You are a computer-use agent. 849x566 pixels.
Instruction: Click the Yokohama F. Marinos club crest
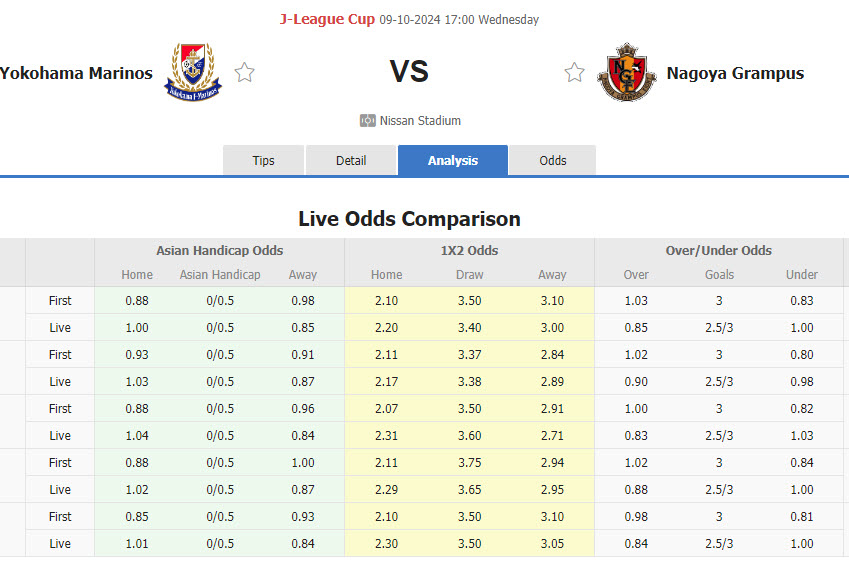click(193, 72)
